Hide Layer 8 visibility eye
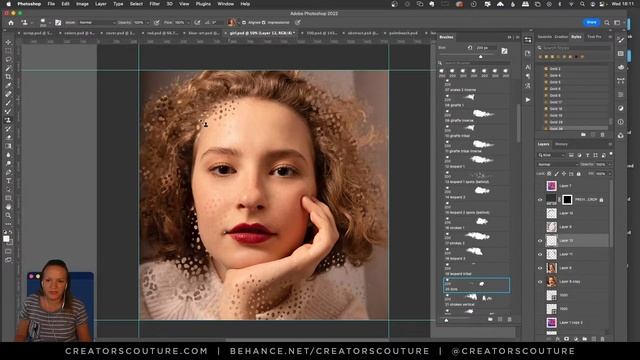Image resolution: width=640 pixels, height=360 pixels. pyautogui.click(x=540, y=268)
